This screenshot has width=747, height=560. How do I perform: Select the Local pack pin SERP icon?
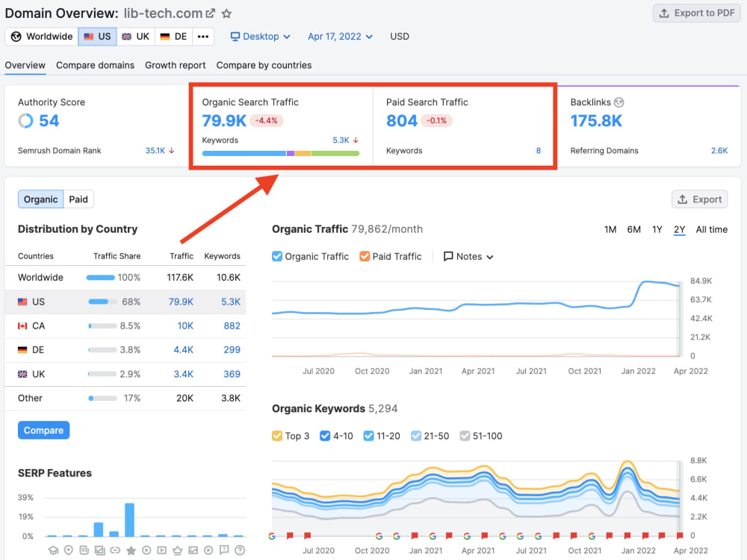[x=69, y=550]
